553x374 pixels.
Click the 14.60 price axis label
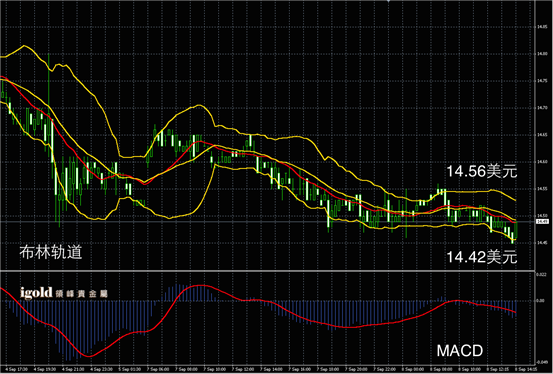(542, 162)
